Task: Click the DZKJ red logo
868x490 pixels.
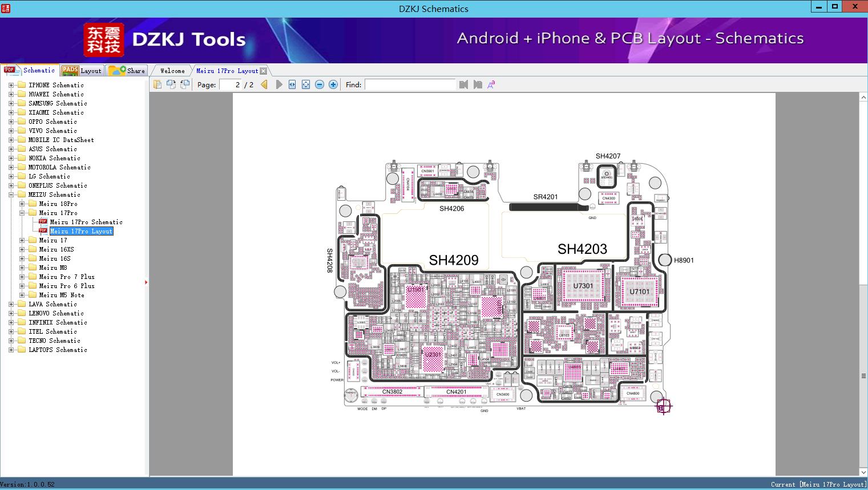Action: tap(104, 40)
